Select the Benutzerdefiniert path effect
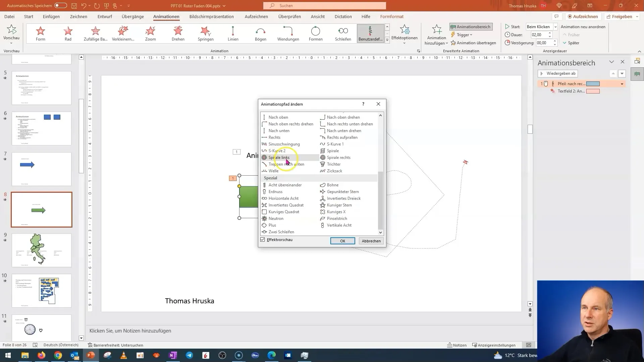The image size is (644, 362). [371, 34]
